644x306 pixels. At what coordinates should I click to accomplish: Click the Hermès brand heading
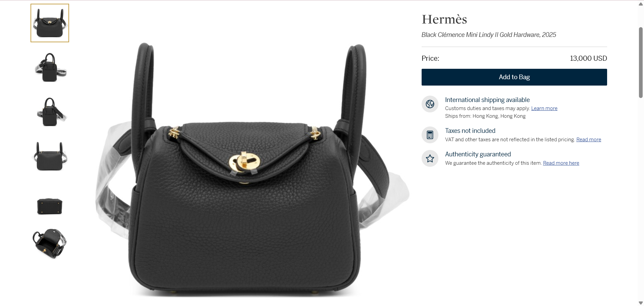pyautogui.click(x=444, y=19)
